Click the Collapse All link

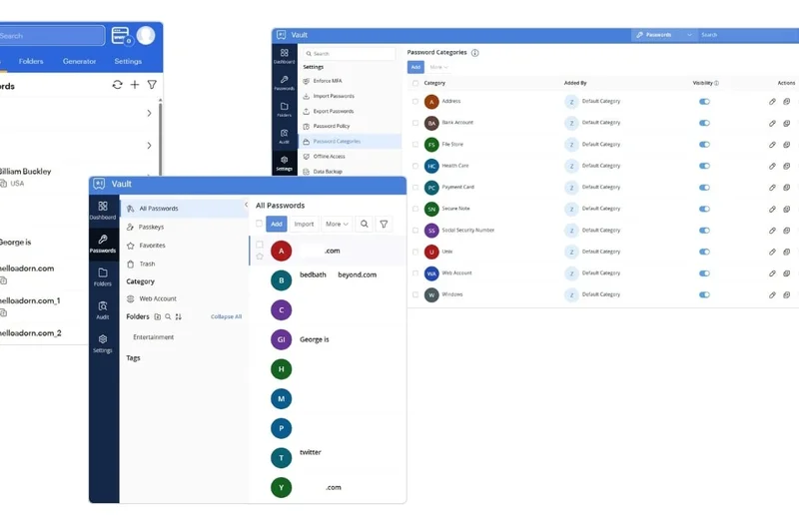click(227, 316)
